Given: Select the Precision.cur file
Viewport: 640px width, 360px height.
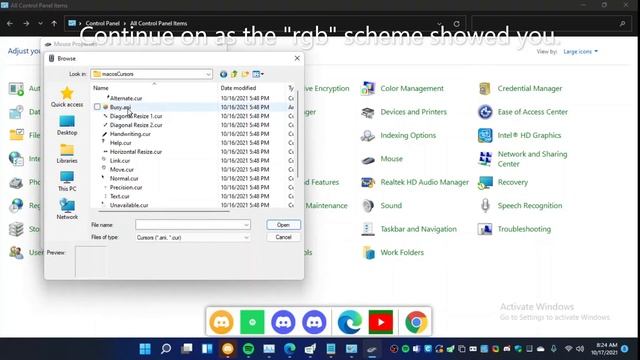Looking at the screenshot, I should [126, 188].
